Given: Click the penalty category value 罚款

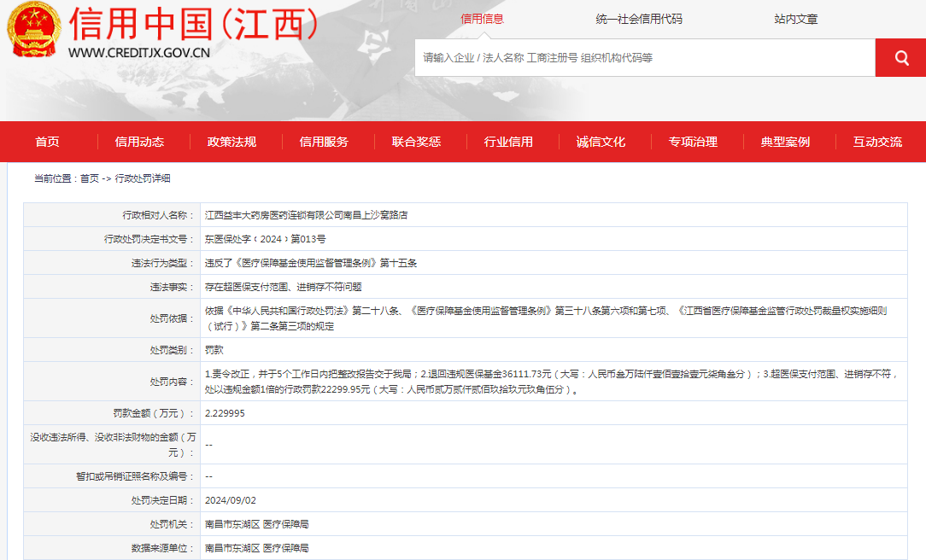Looking at the screenshot, I should click(x=214, y=350).
